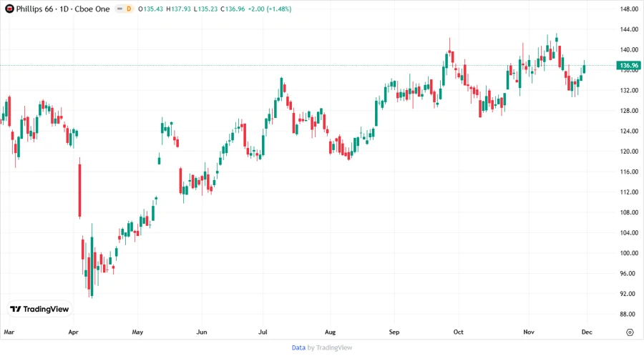Click the 120.00 price axis label

pos(629,152)
